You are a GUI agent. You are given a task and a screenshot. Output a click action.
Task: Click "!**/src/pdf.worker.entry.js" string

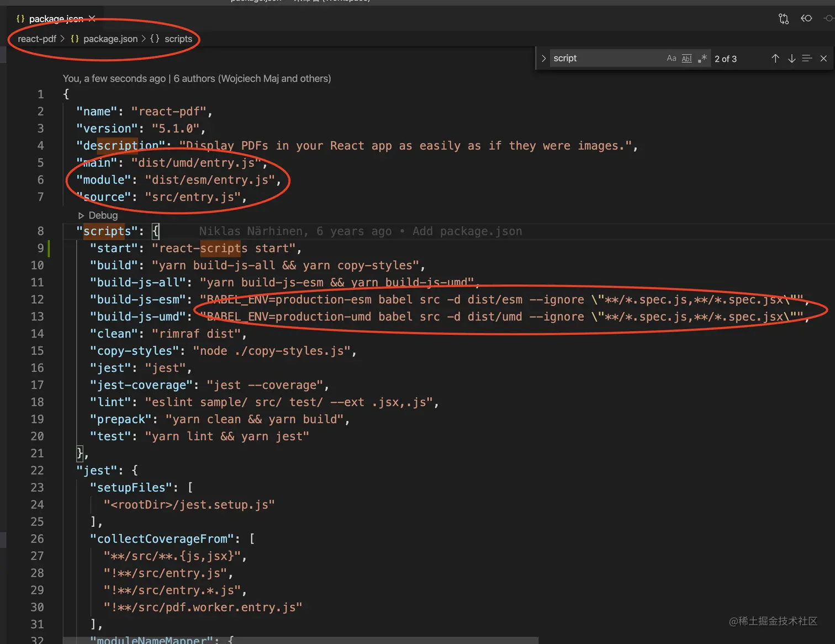coord(203,608)
